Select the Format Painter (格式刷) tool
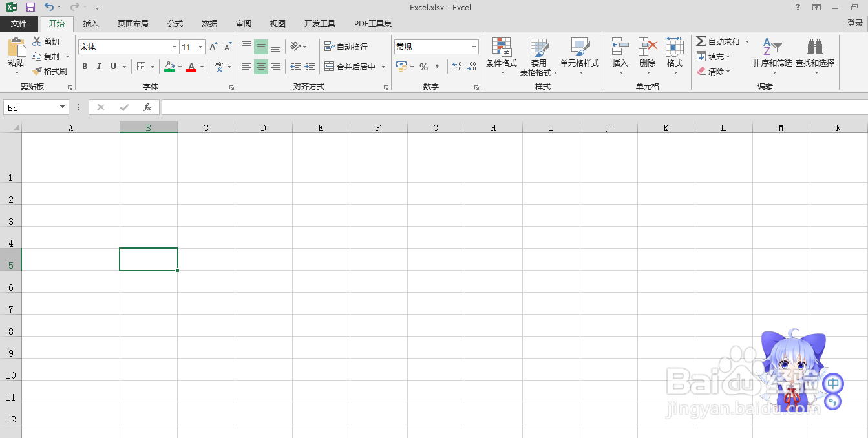 pos(50,71)
